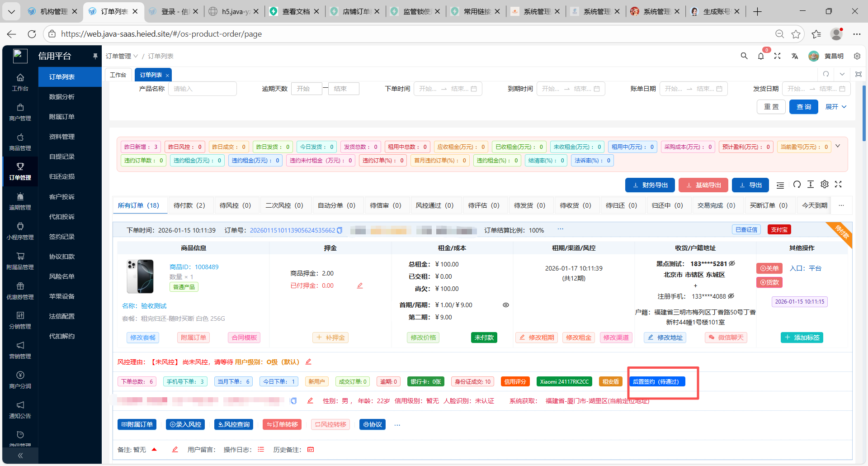Open 数据分析 in the side menu
This screenshot has width=868, height=466.
pos(62,97)
